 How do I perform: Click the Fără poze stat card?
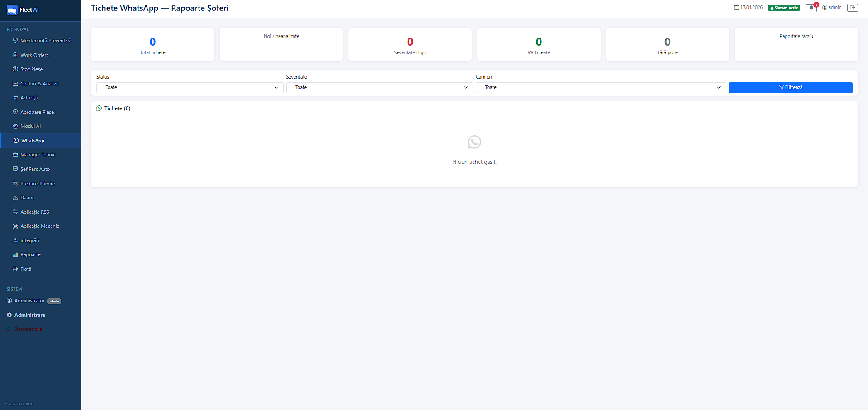[668, 44]
